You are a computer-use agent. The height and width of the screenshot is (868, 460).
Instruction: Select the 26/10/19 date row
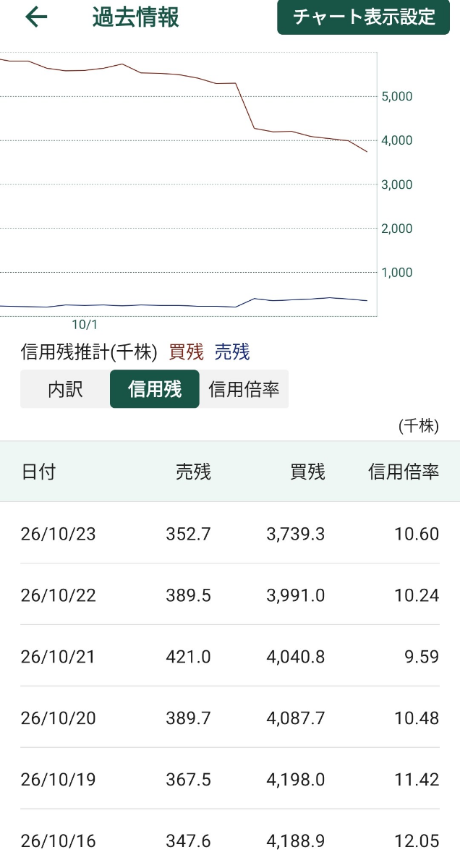(230, 780)
